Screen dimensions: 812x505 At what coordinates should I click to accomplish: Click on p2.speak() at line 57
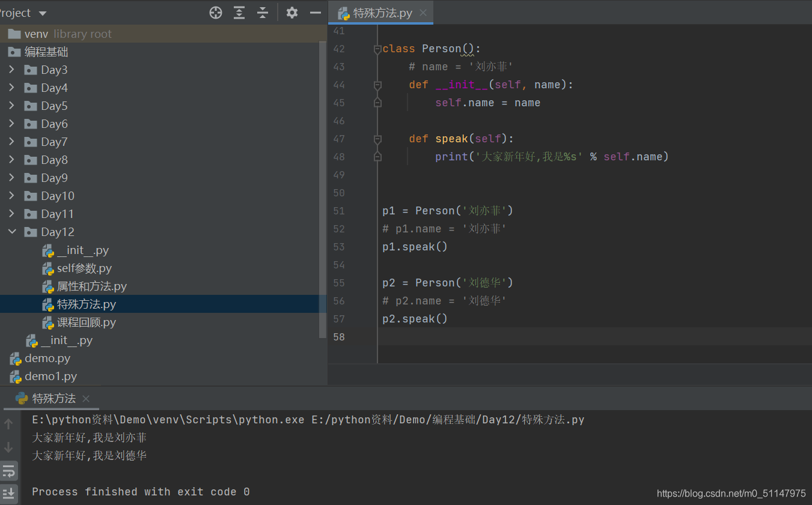click(x=415, y=319)
